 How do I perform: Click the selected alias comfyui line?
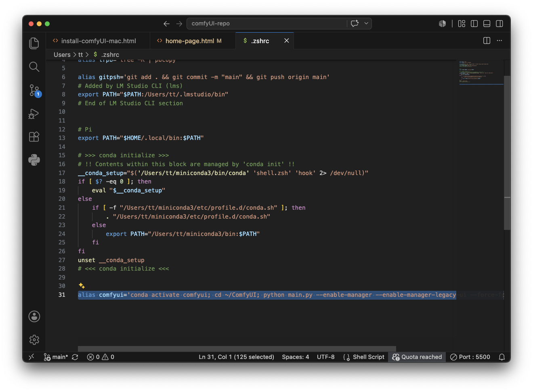pyautogui.click(x=267, y=295)
